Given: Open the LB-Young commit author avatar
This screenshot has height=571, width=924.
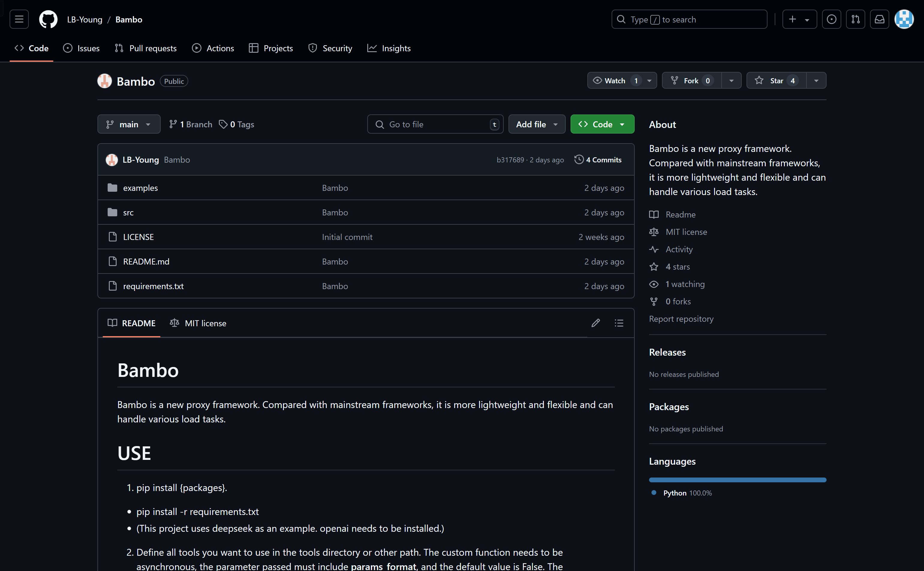Looking at the screenshot, I should click(x=112, y=160).
